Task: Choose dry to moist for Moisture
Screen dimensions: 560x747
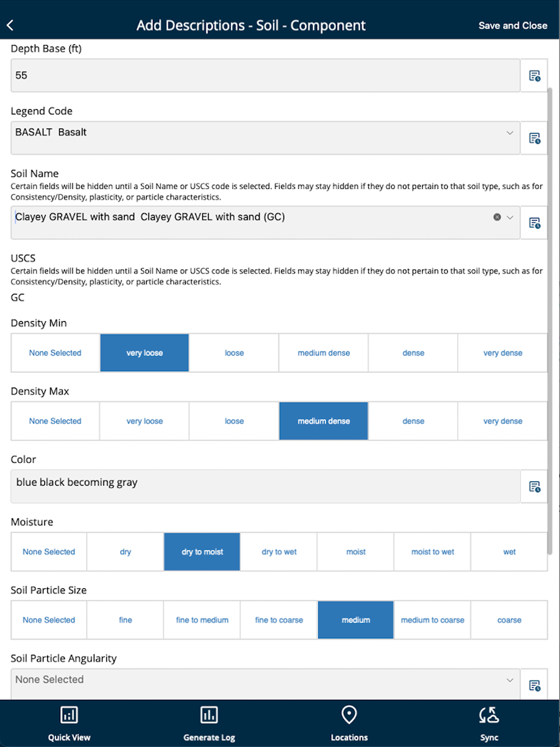Action: [202, 552]
